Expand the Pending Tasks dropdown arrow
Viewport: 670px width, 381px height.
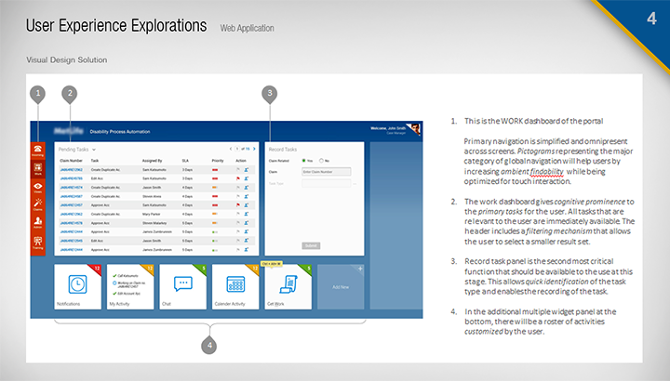[x=94, y=150]
